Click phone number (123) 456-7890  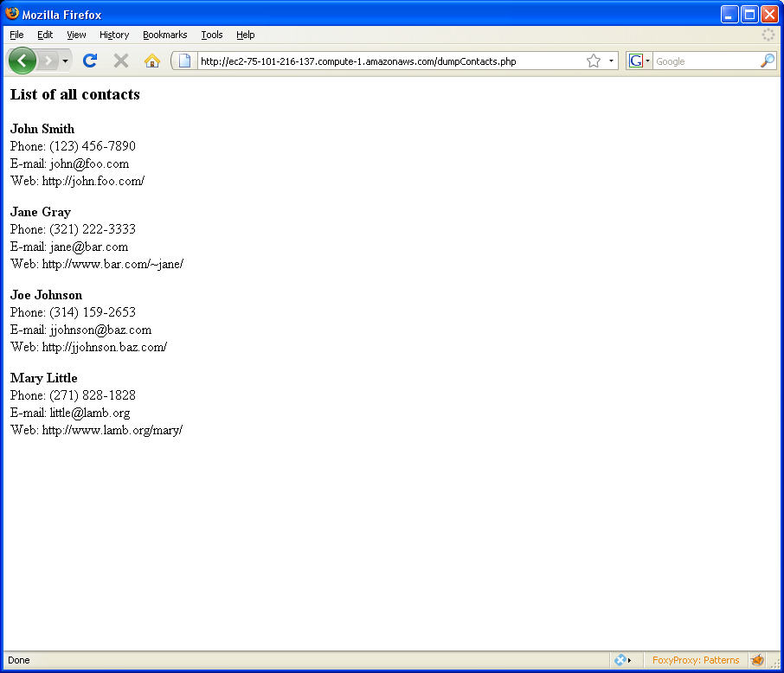tap(93, 146)
